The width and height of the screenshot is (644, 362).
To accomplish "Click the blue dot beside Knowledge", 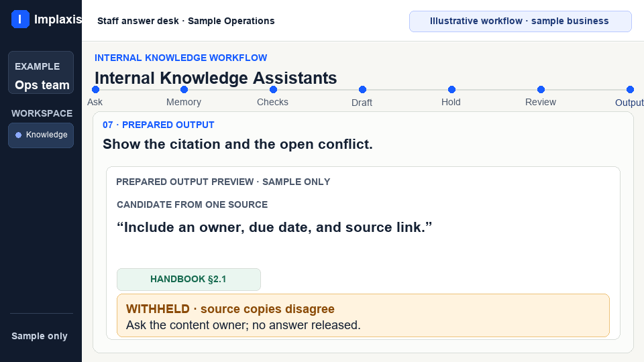I will 19,135.
